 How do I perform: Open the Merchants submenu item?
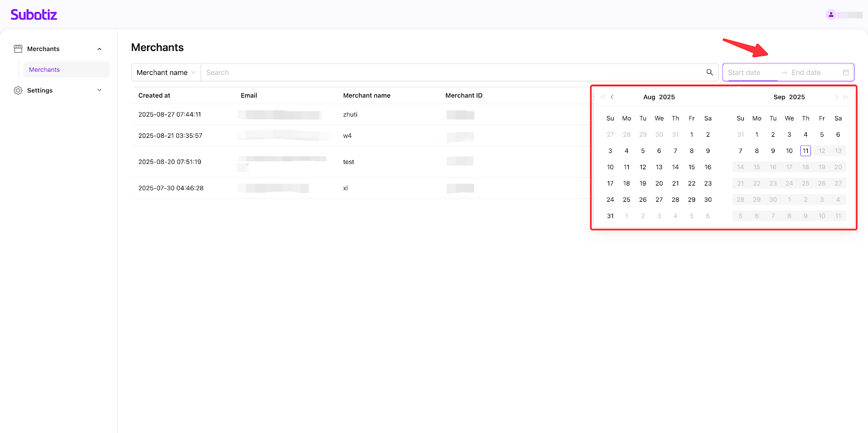(x=44, y=69)
